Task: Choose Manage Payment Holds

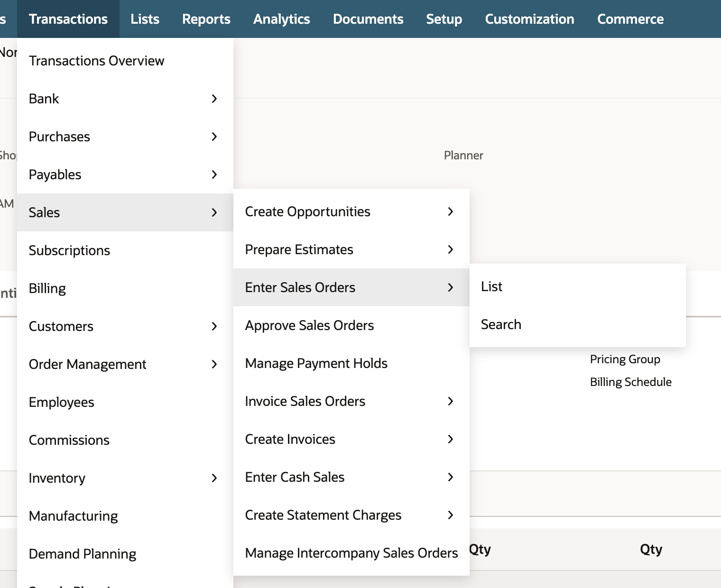Action: 351,363
